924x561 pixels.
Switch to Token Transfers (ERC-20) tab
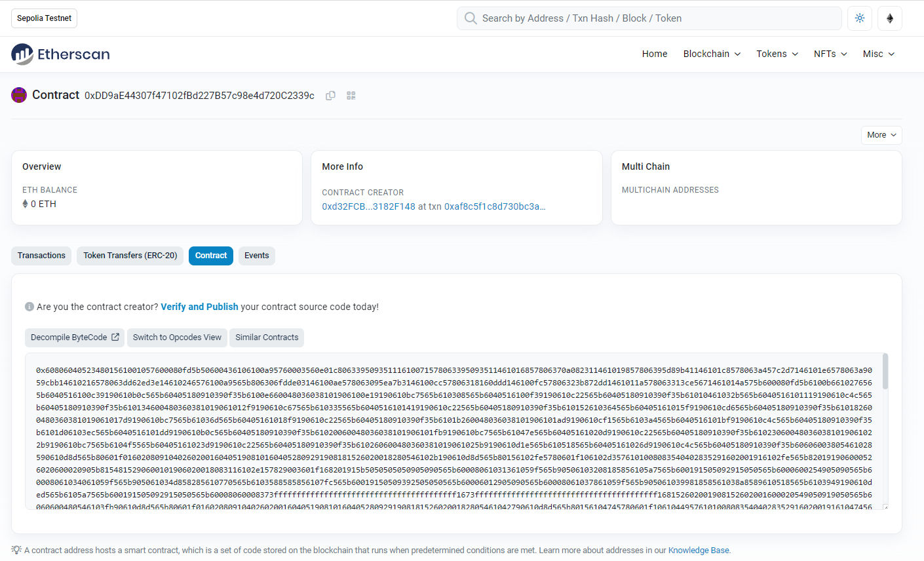click(x=130, y=256)
